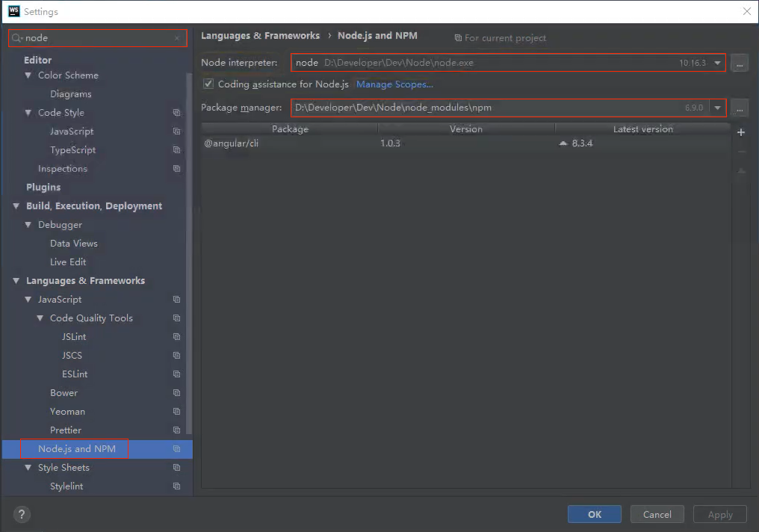This screenshot has height=532, width=759.
Task: Click project-level icon beside Inspections
Action: [x=177, y=168]
